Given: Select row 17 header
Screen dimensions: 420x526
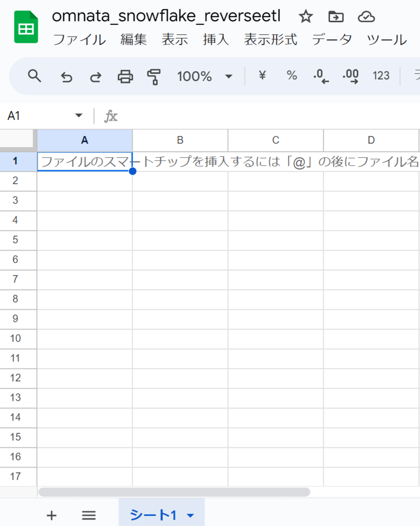Looking at the screenshot, I should point(18,476).
